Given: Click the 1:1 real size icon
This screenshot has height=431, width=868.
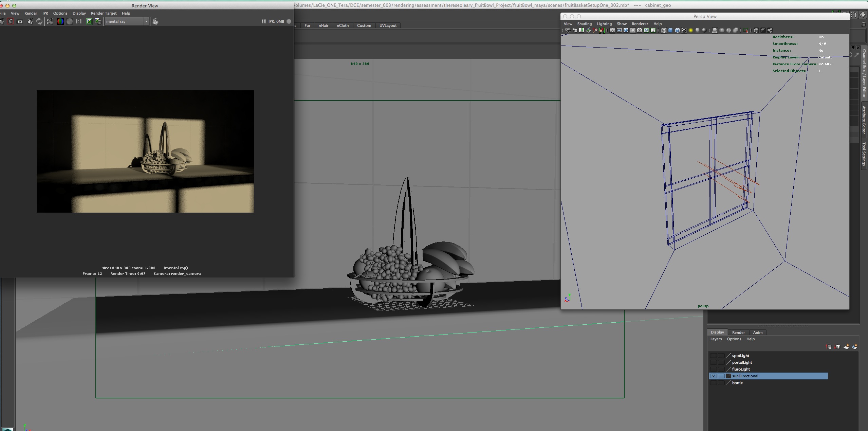Looking at the screenshot, I should click(78, 21).
